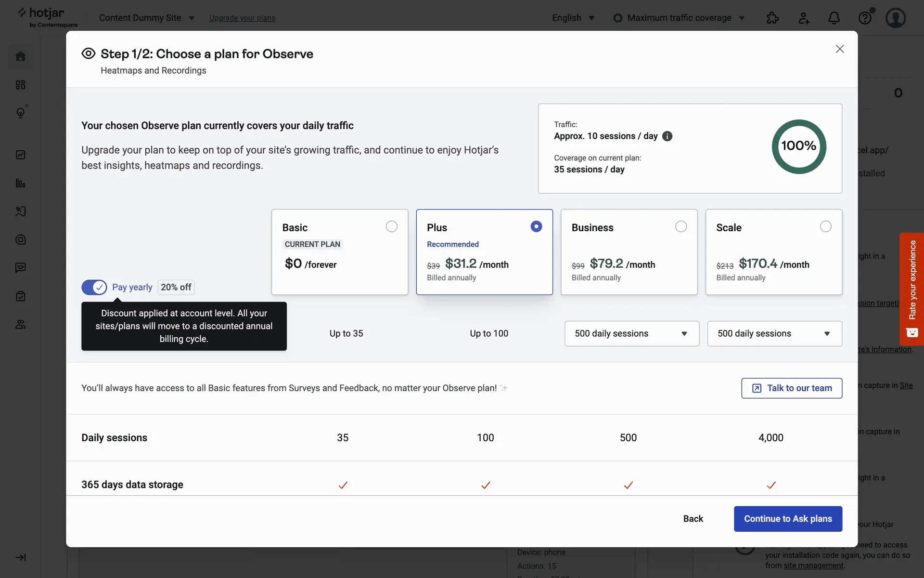The height and width of the screenshot is (578, 924).
Task: Open the user profile avatar
Action: click(896, 18)
